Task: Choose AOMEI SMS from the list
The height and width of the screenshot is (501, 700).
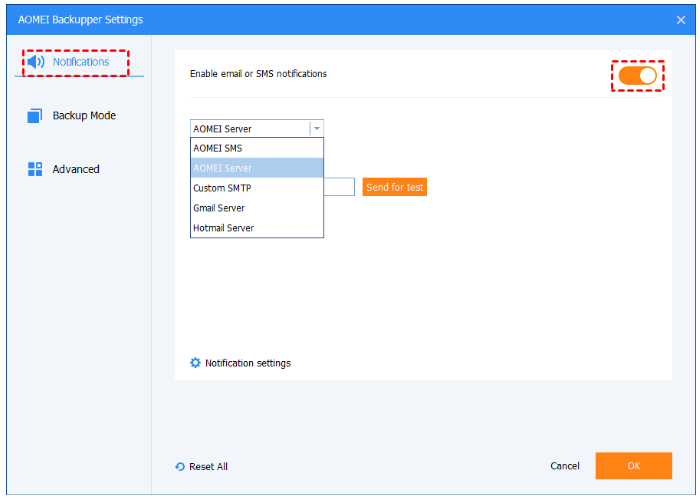Action: click(257, 148)
